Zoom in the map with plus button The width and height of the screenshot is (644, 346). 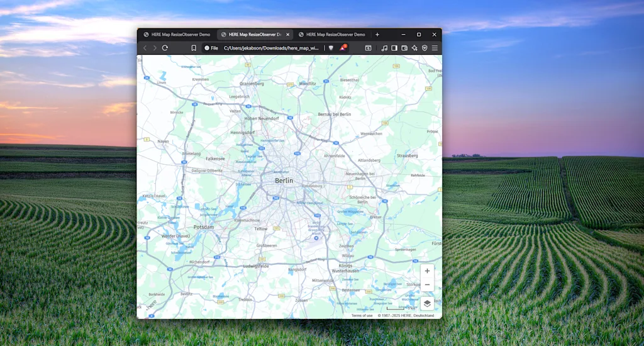tap(427, 271)
